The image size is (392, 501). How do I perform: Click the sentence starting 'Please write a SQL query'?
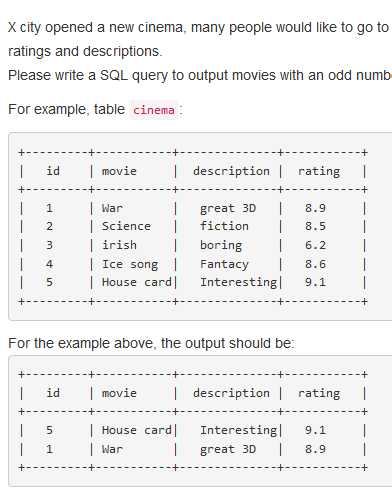pyautogui.click(x=200, y=75)
